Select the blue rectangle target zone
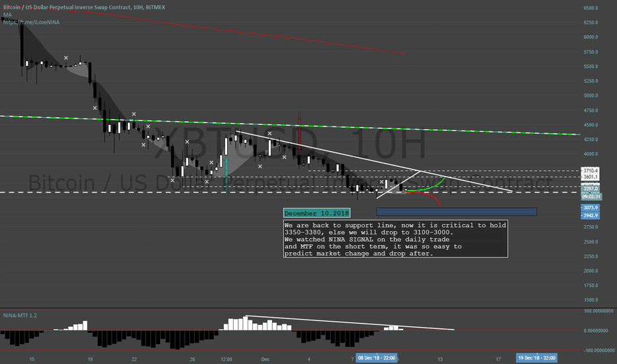Viewport: 617px width, 364px height. click(x=456, y=212)
